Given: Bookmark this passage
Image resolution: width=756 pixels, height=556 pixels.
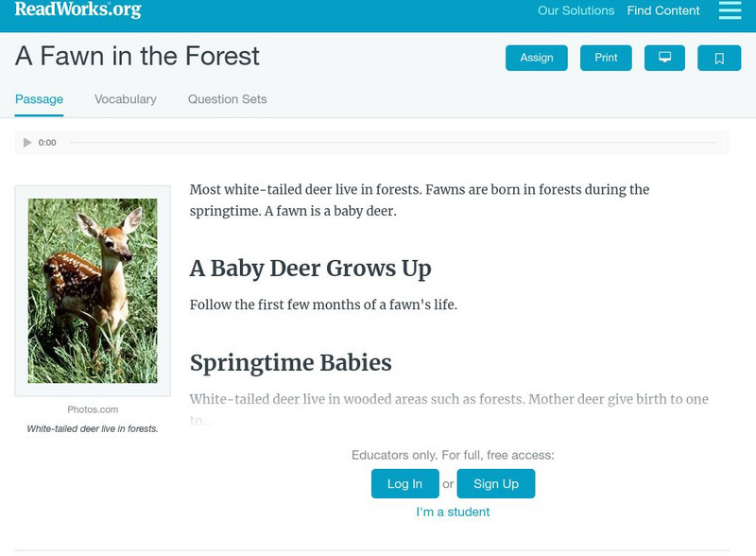Looking at the screenshot, I should tap(718, 57).
